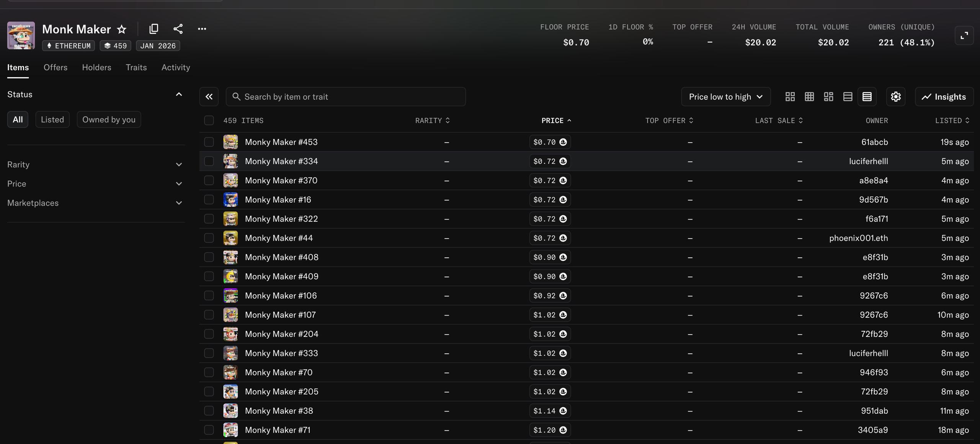
Task: Click the share icon in the header
Action: [178, 29]
